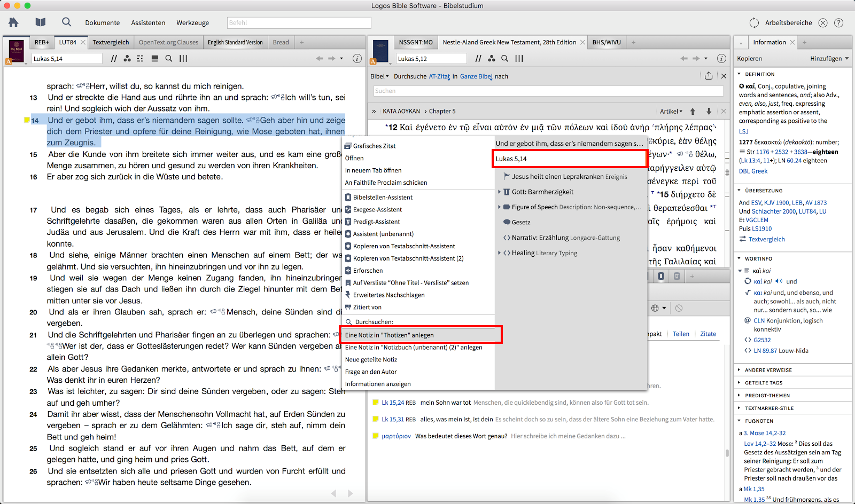Open inline search magnifier in Nestle-Aland panel
This screenshot has width=855, height=504.
pyautogui.click(x=505, y=58)
